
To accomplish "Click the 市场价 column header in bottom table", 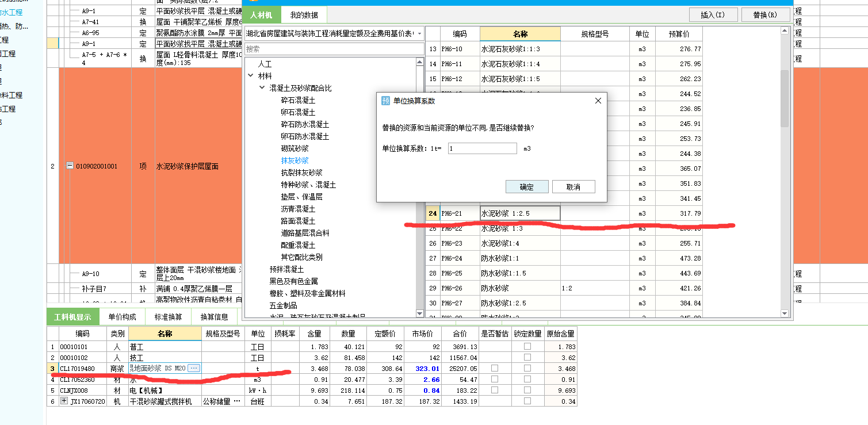I will (422, 334).
